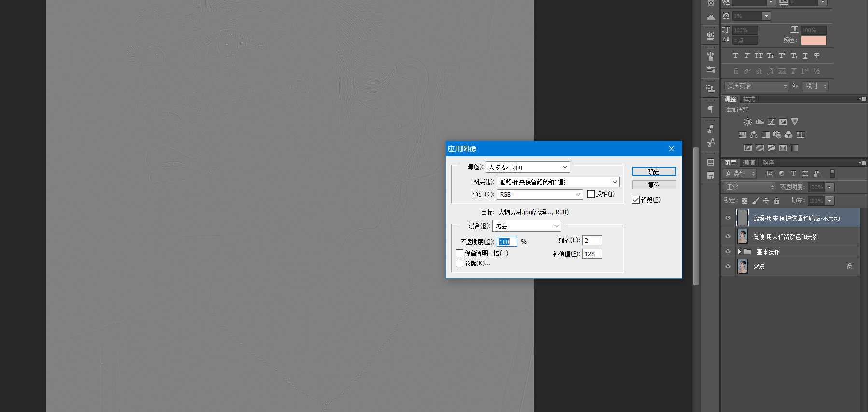Check 保留透明区域 (Preserve Transparency) box

(x=460, y=253)
